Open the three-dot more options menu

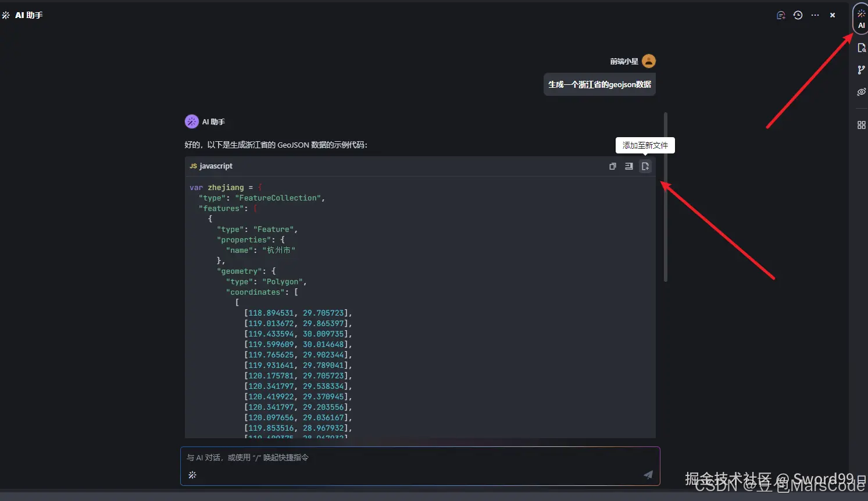tap(815, 15)
